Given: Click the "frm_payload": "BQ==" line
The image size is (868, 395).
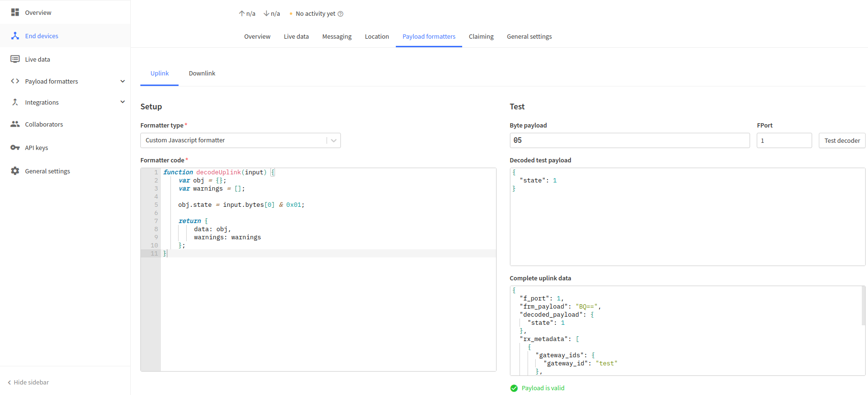Looking at the screenshot, I should pyautogui.click(x=560, y=307).
